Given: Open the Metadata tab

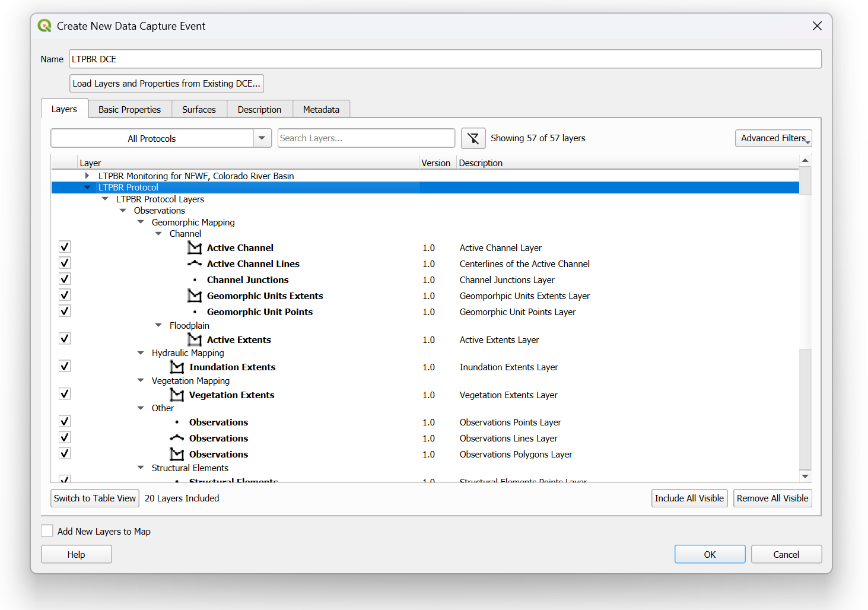Looking at the screenshot, I should [x=321, y=110].
